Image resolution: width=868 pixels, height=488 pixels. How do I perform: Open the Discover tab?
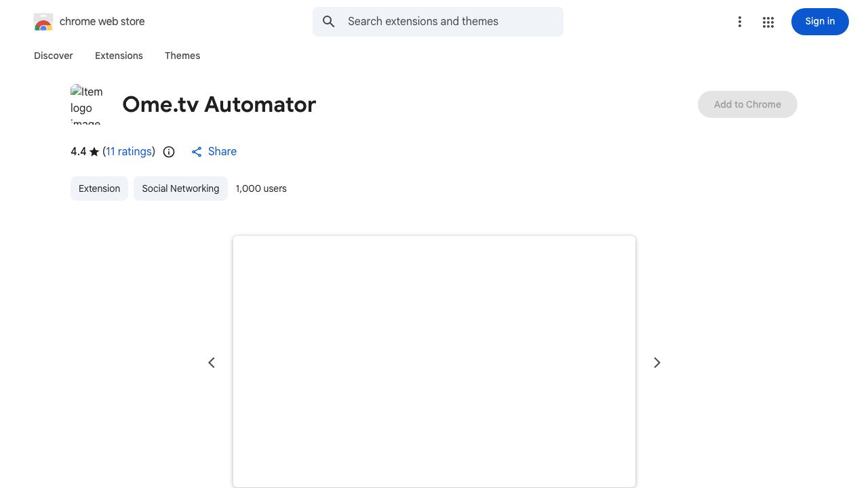54,56
